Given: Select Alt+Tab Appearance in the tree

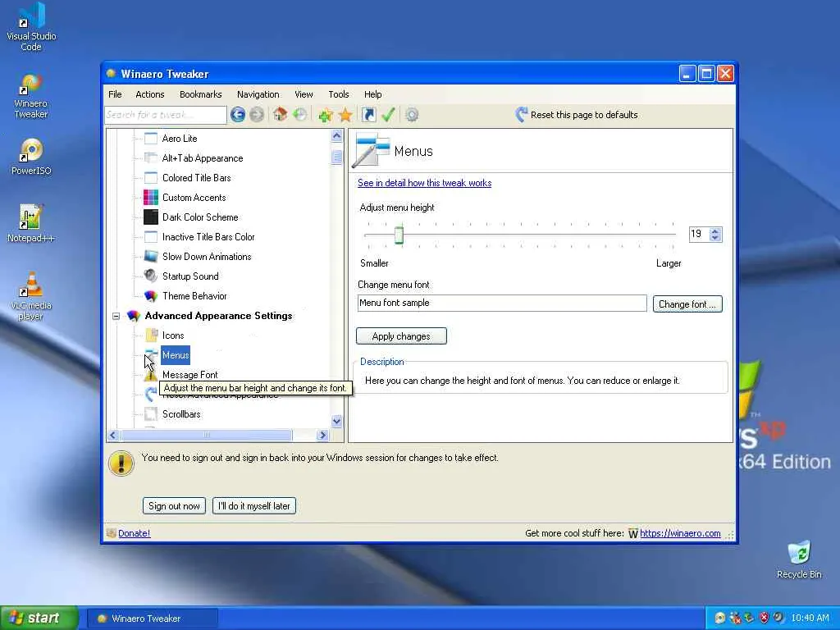Looking at the screenshot, I should click(x=203, y=158).
